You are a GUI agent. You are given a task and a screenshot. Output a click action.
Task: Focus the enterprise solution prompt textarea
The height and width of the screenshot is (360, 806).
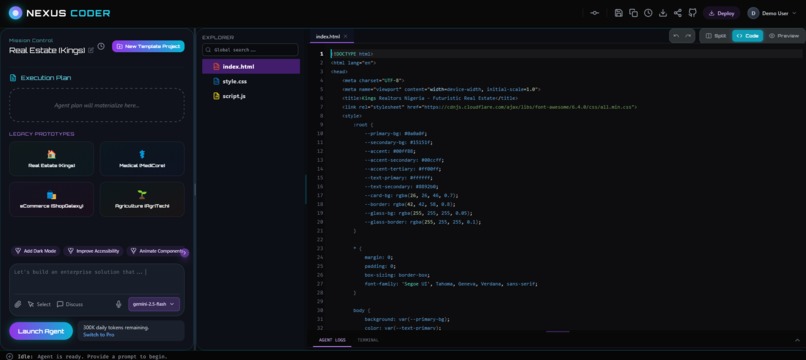click(x=97, y=279)
